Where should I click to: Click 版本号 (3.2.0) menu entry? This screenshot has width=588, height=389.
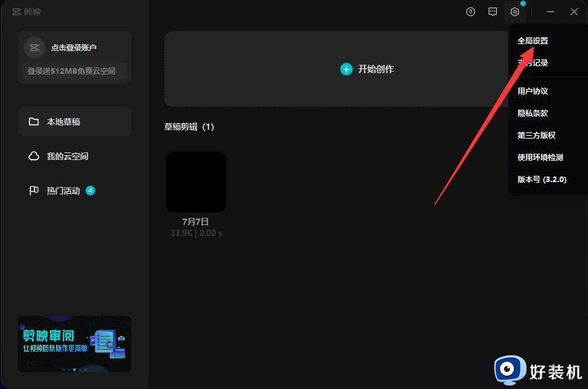coord(542,179)
